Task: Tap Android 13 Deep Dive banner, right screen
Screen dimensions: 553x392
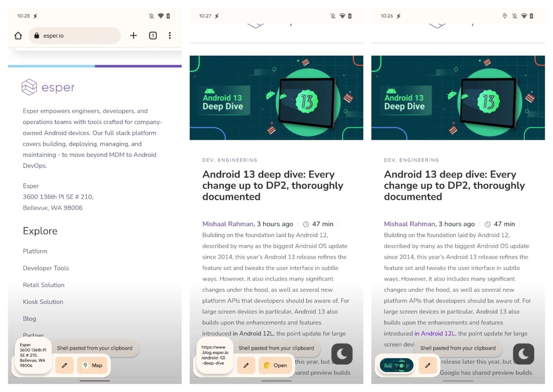Action: [458, 98]
